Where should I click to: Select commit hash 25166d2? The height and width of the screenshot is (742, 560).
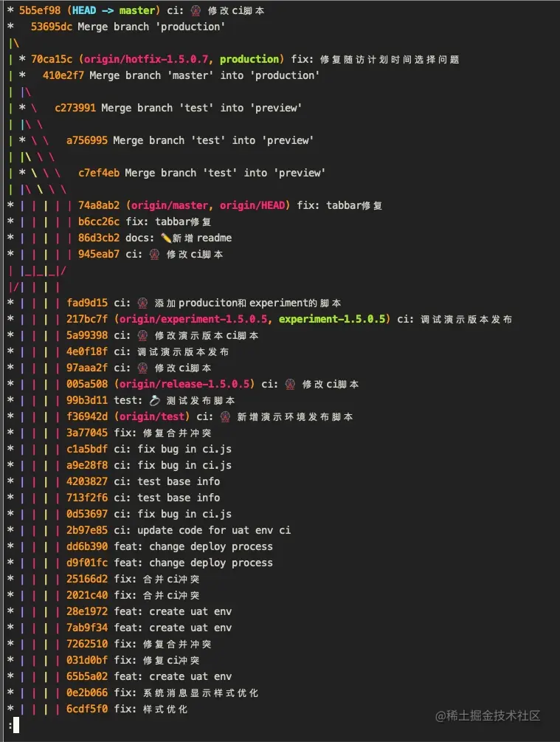[87, 580]
